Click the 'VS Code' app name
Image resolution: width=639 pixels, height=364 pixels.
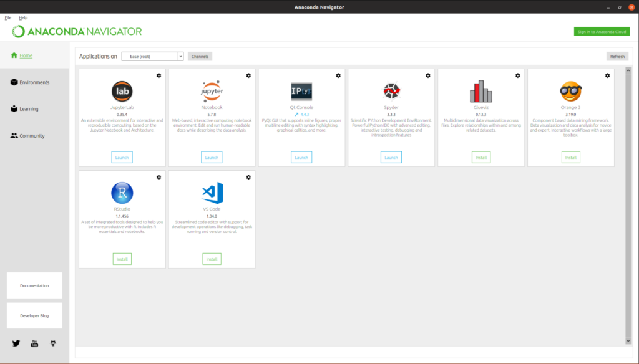[x=212, y=209]
